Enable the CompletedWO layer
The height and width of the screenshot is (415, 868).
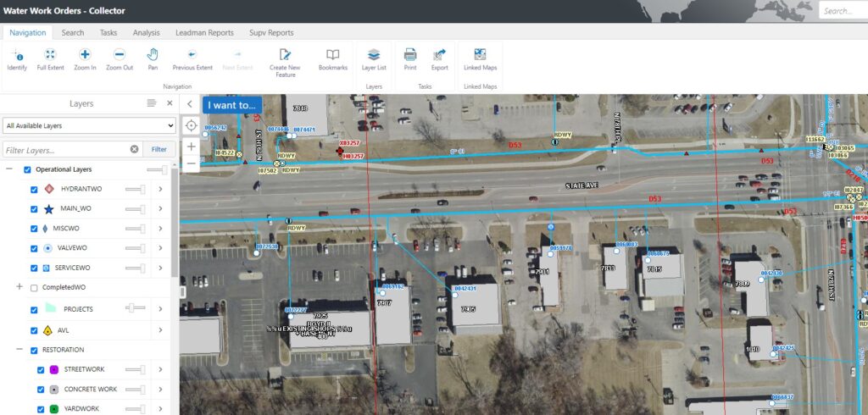pyautogui.click(x=34, y=288)
